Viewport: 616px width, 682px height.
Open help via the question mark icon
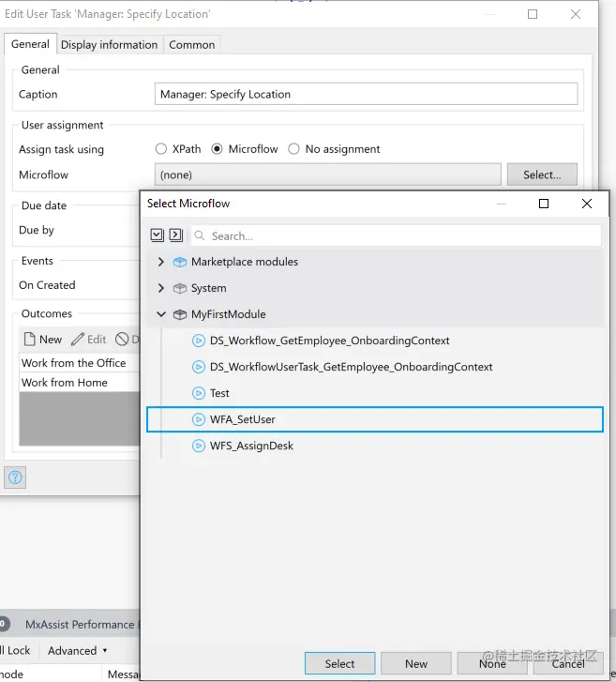point(15,477)
